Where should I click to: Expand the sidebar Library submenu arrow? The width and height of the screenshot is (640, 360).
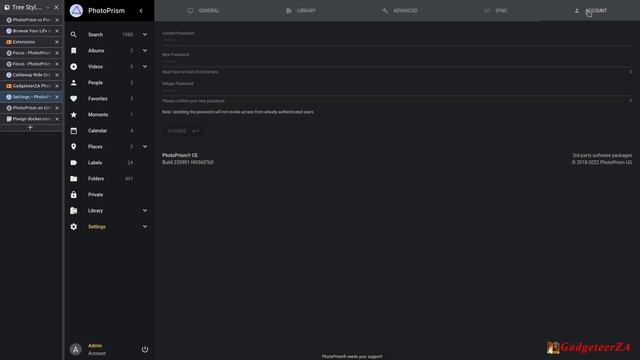pyautogui.click(x=145, y=211)
